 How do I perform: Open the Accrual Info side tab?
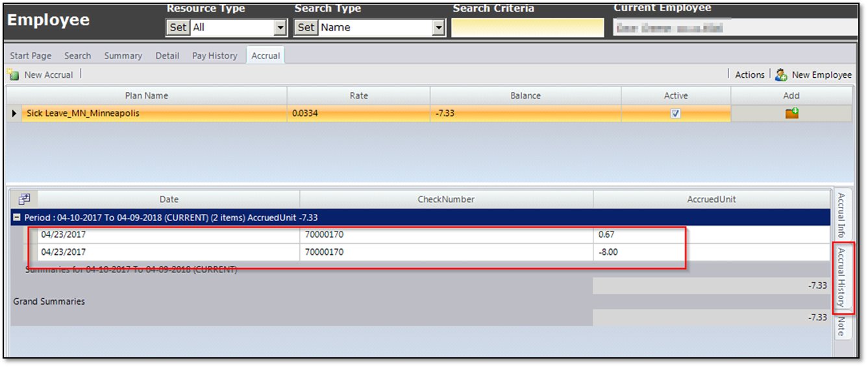click(x=841, y=215)
